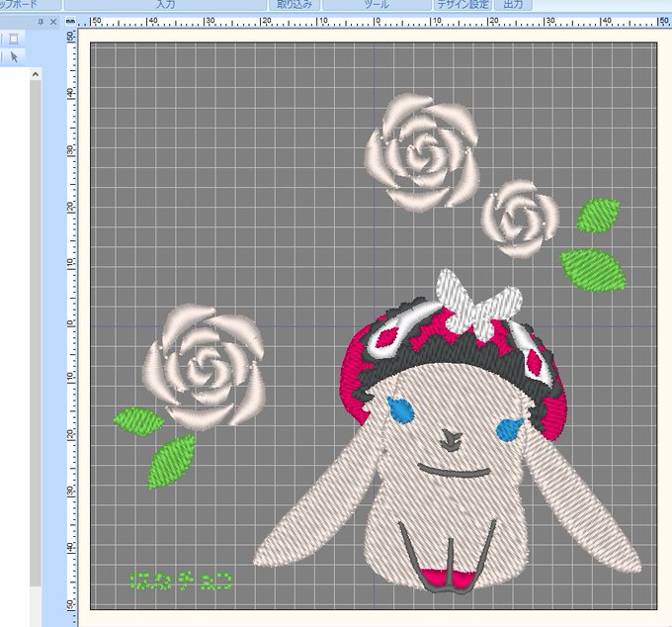Click the デザイン設定 ribbon group label
Viewport: 672px width, 627px height.
tap(462, 5)
